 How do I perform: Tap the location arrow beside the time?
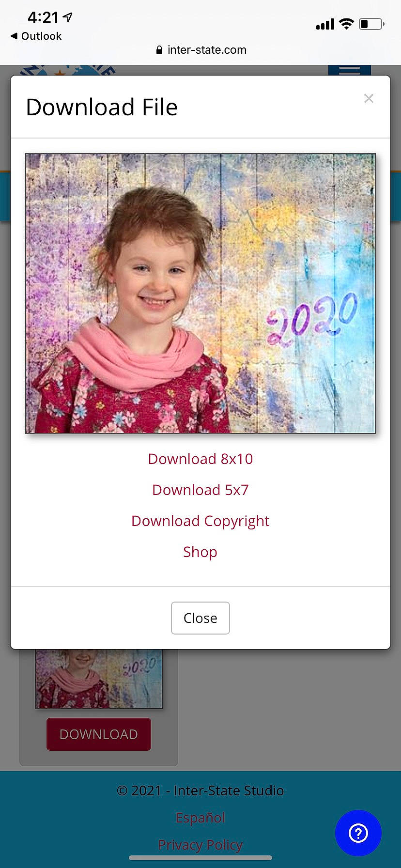(68, 17)
